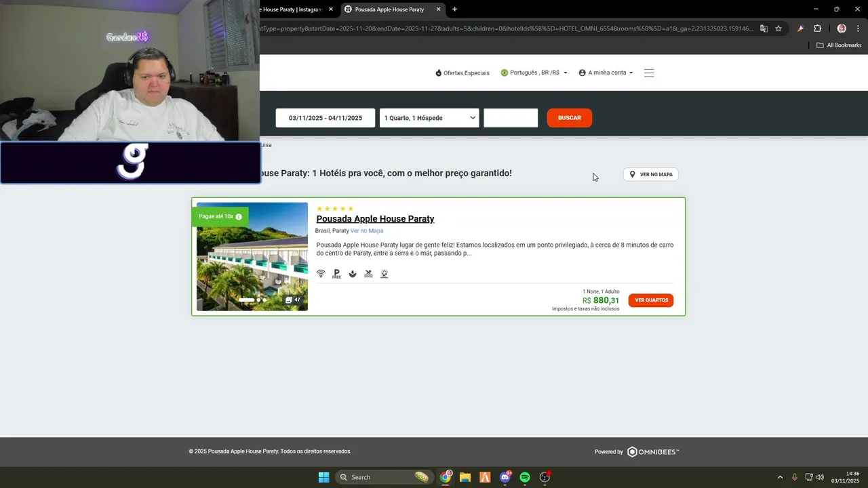Close the Instagram browser tab
Image resolution: width=868 pixels, height=488 pixels.
(331, 9)
